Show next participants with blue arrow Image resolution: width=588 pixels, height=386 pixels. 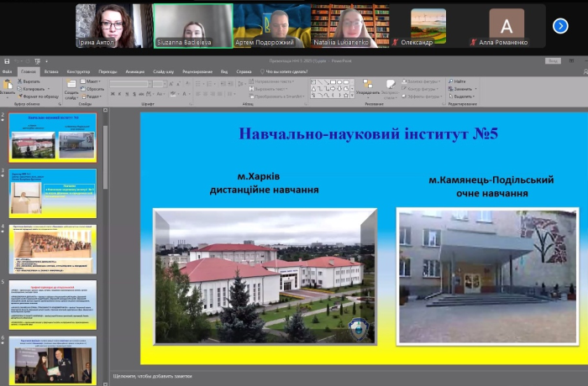point(560,26)
